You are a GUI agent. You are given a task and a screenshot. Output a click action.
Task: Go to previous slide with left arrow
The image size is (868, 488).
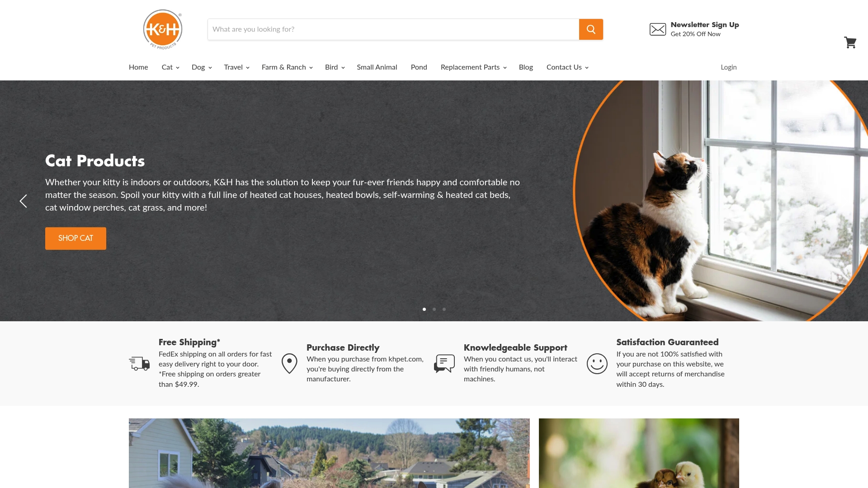coord(24,201)
